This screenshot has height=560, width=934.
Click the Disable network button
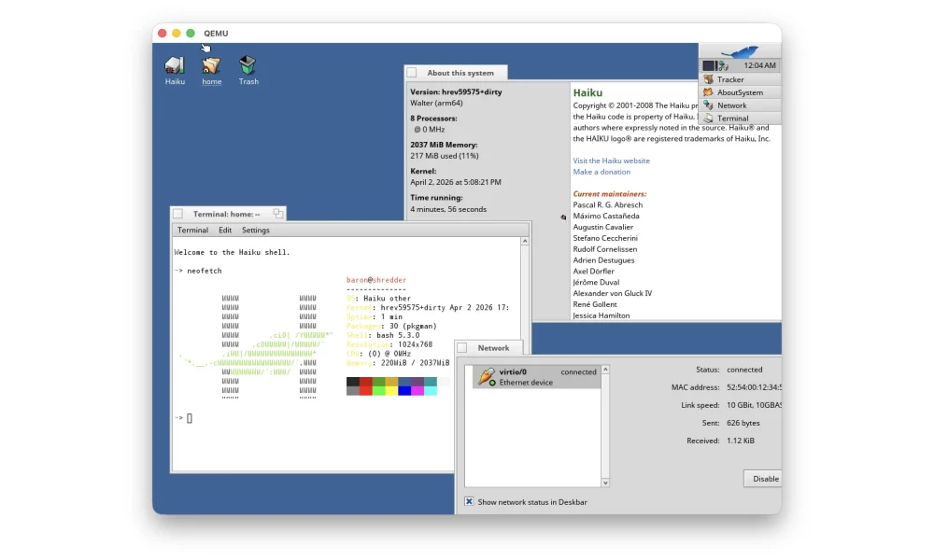[764, 479]
